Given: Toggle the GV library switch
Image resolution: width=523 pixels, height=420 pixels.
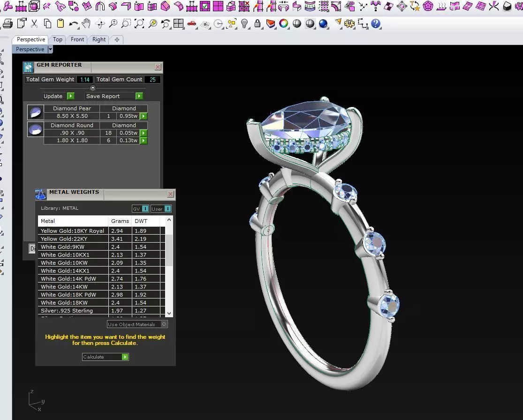Looking at the screenshot, I should (x=145, y=208).
